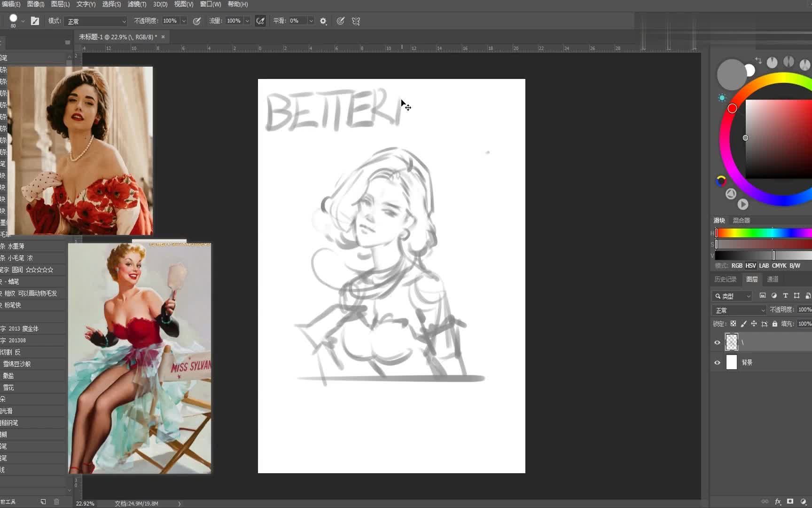The height and width of the screenshot is (508, 812).
Task: Open the 平滑 smoothing dropdown arrow
Action: click(311, 21)
